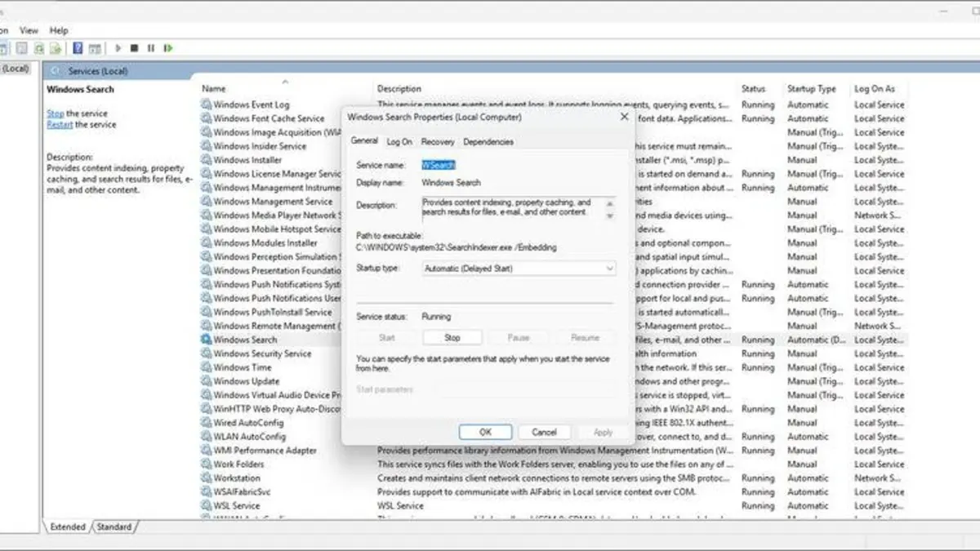Restart the service via the left pane link

click(x=60, y=124)
